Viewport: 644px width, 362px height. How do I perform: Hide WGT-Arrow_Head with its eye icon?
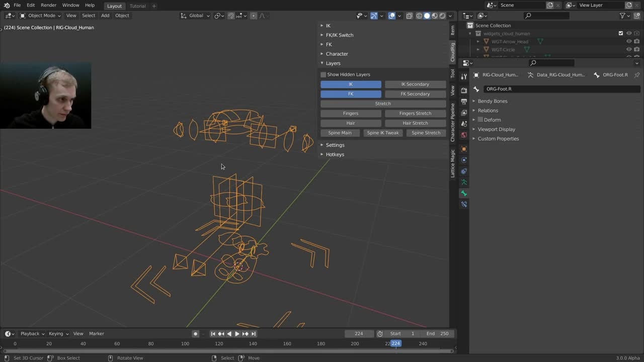click(x=629, y=42)
